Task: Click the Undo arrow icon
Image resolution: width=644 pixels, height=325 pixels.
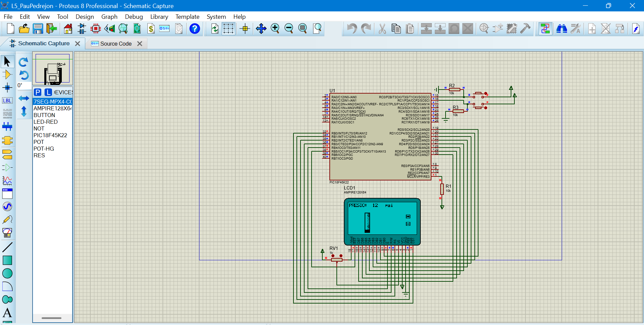Action: coord(352,29)
